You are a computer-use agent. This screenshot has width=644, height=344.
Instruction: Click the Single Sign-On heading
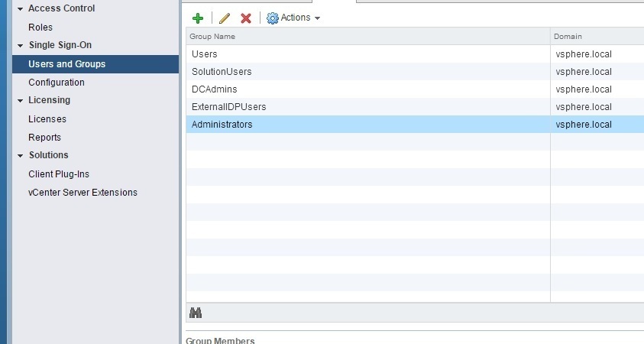[x=60, y=45]
